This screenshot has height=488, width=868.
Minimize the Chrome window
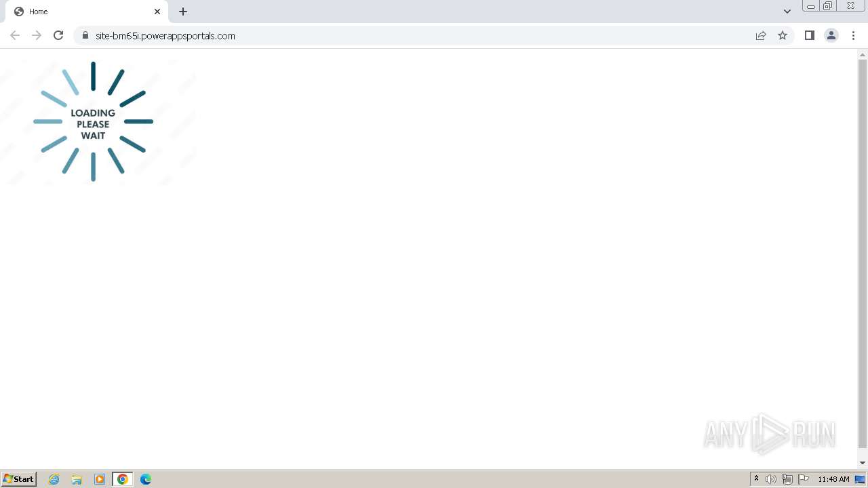click(x=811, y=6)
